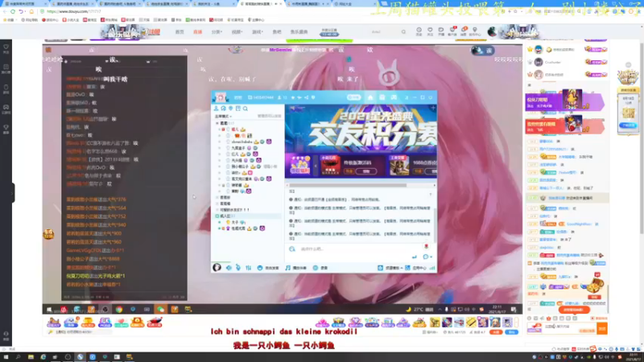Click the Douyu header user avatar
The image size is (644, 362).
(492, 31)
